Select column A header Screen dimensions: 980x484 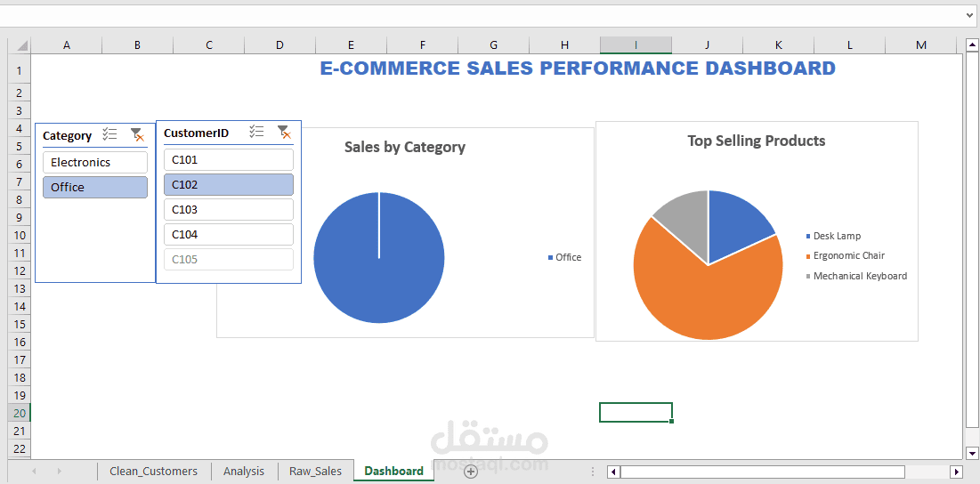pyautogui.click(x=66, y=45)
